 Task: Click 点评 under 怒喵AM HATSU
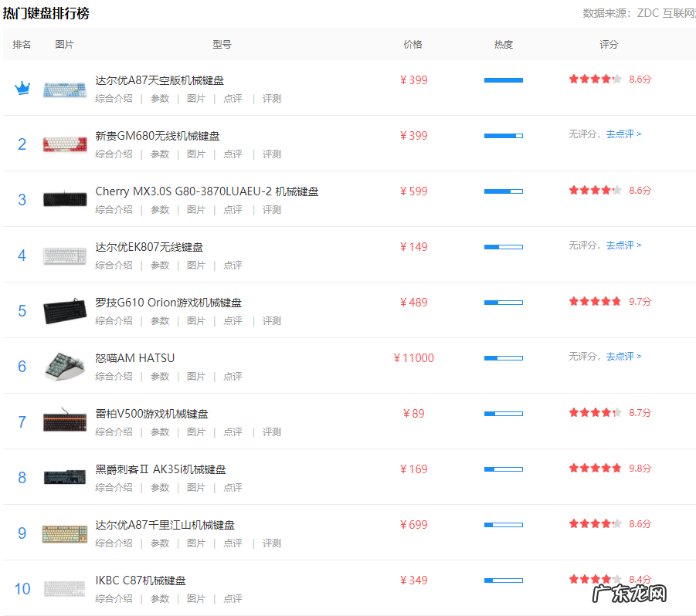[233, 376]
